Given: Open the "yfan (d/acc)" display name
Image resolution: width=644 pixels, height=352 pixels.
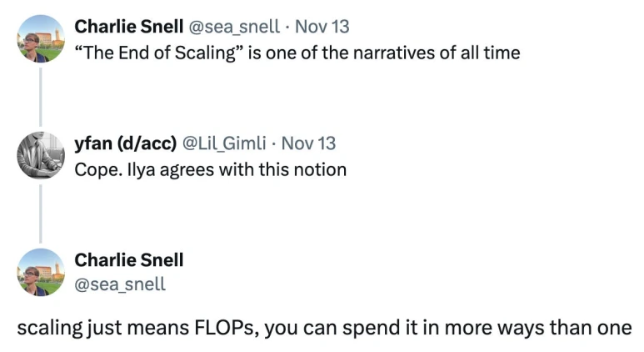Looking at the screenshot, I should coord(125,143).
